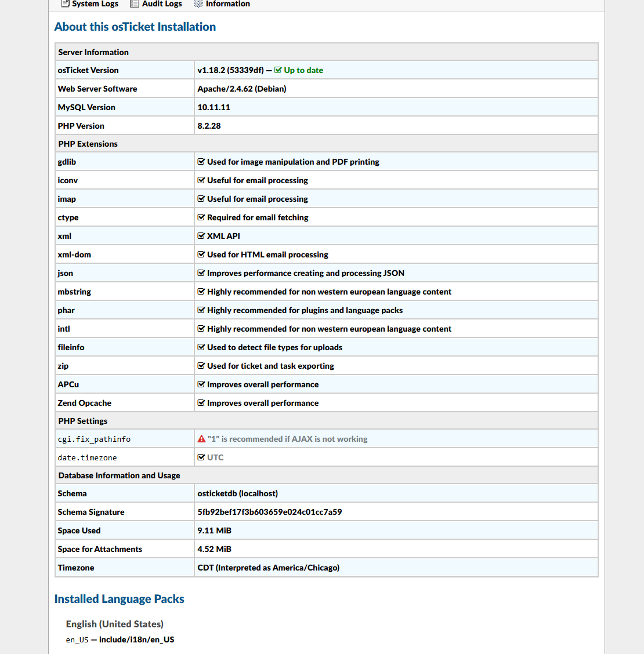Click 'CDT (Interpreted as America/Chicago)' timezone value
The image size is (644, 654).
coord(269,568)
